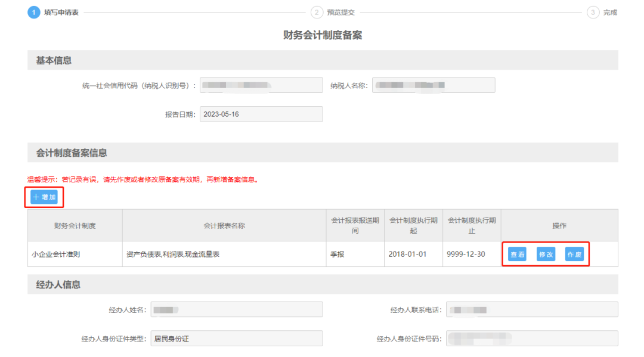Click the 季报 cell
The width and height of the screenshot is (644, 357).
click(355, 254)
